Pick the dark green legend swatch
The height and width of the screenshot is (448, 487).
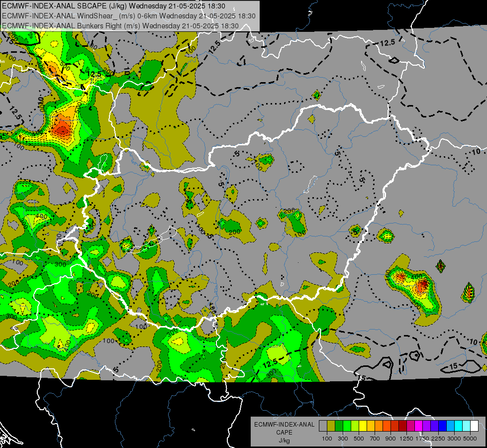pos(339,426)
